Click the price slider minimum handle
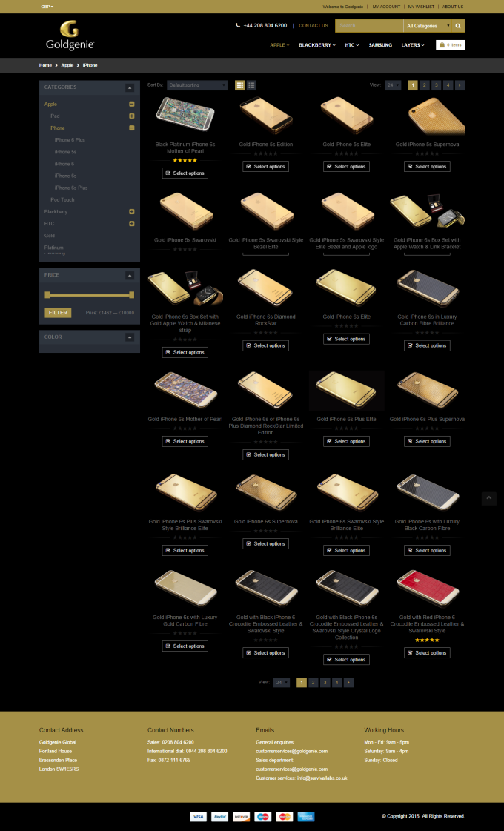 pyautogui.click(x=47, y=294)
